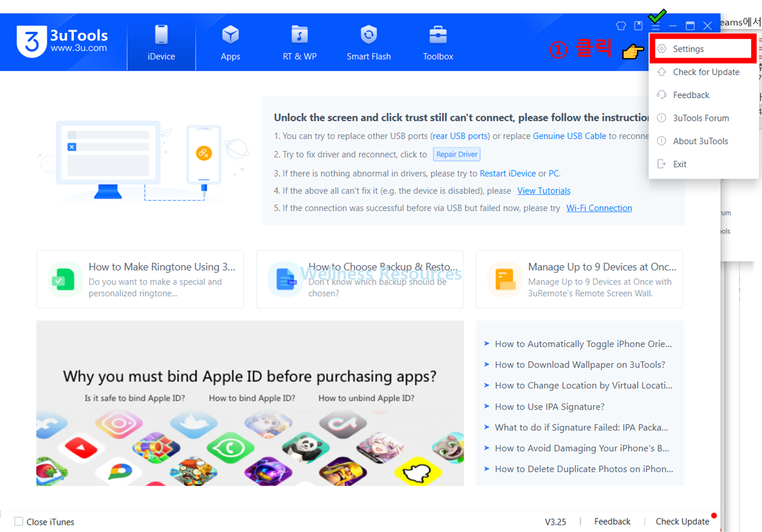
Task: Open Manage Up to 9 Devices card
Action: coord(579,279)
